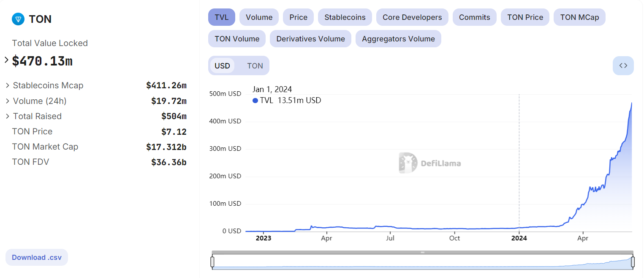Viewport: 644px width, 278px height.
Task: Select the Aggregators Volume tab
Action: tap(398, 38)
